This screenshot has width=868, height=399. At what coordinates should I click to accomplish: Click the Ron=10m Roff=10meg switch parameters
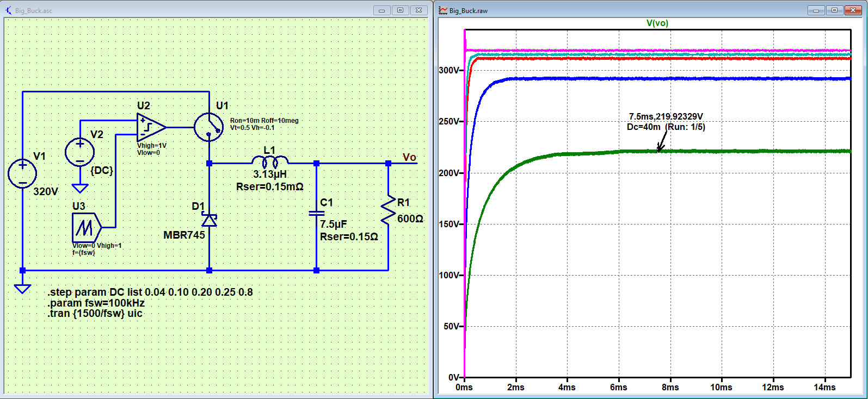tap(264, 121)
